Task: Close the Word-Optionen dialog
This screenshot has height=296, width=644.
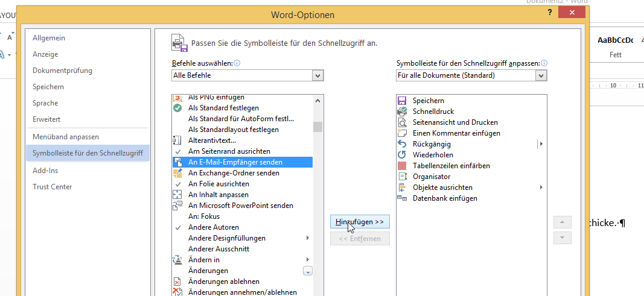Action: point(572,13)
